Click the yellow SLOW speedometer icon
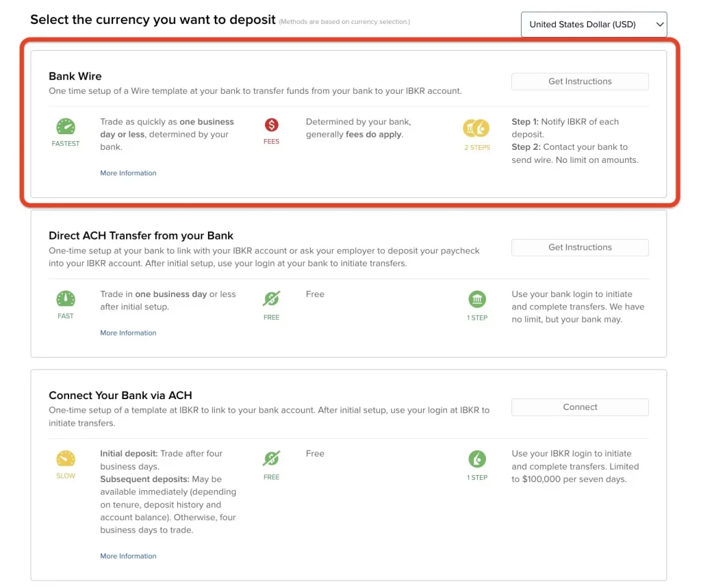701x588 pixels. [66, 459]
